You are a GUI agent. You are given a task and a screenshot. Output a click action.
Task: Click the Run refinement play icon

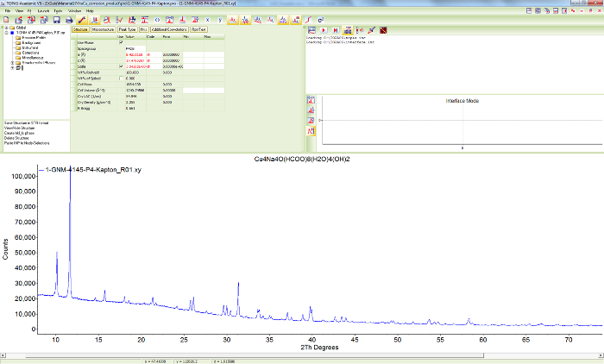324,28
